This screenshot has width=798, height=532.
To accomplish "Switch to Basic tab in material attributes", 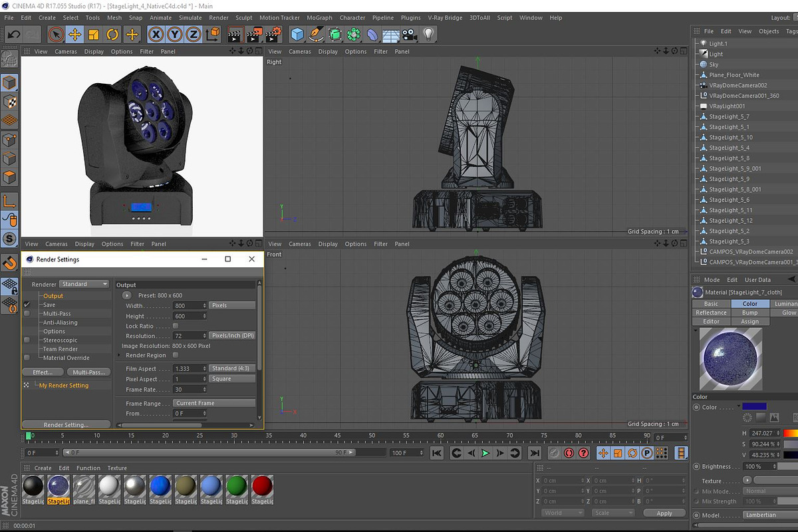I will click(711, 304).
